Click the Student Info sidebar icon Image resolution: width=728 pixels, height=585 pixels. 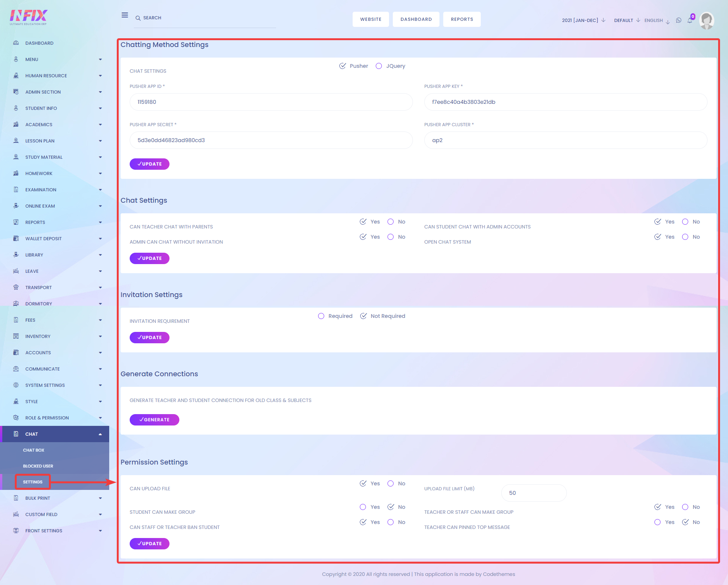click(x=16, y=108)
